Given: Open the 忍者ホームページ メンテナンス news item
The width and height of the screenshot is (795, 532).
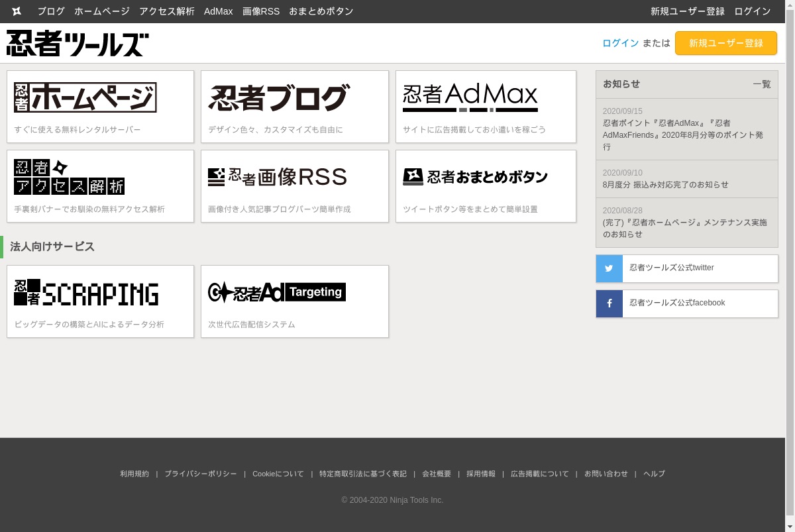Looking at the screenshot, I should pos(687,223).
